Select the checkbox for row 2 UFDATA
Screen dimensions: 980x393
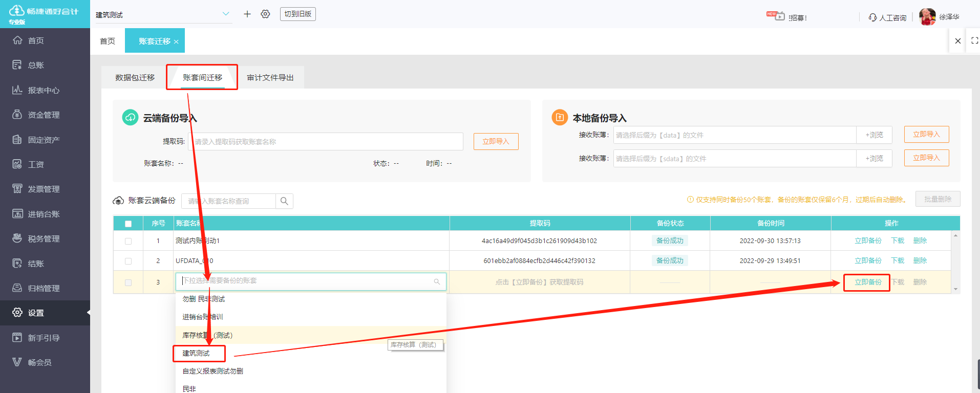(129, 261)
